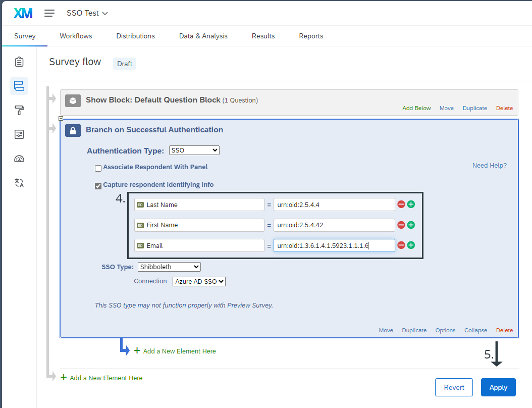Image resolution: width=532 pixels, height=408 pixels.
Task: Open the survey builder clipboard icon
Action: (x=19, y=62)
